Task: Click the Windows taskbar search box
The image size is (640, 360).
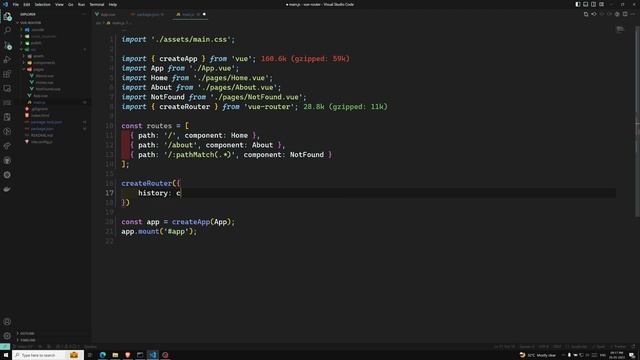Action: pos(48,355)
